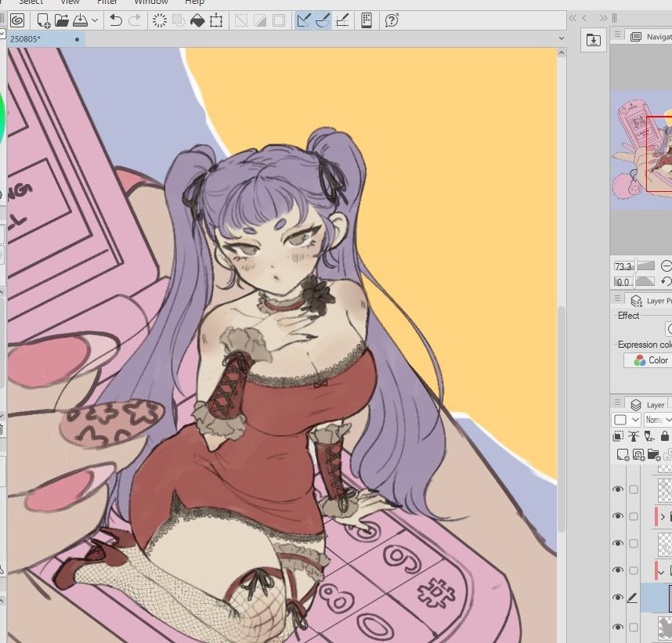Screen dimensions: 672x643
Task: Toggle Snap to Ruler
Action: [x=304, y=20]
